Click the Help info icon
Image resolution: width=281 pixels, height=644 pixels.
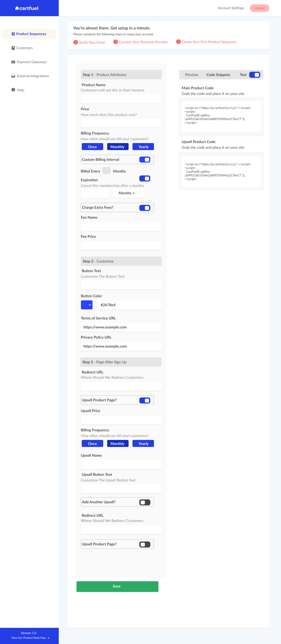(x=13, y=90)
